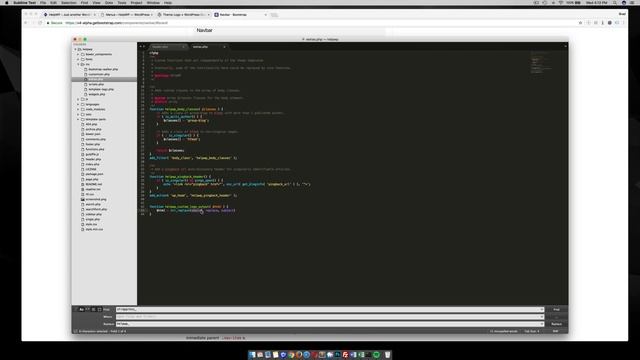Open template-tags.php in the sidebar
This screenshot has width=640, height=360.
click(101, 89)
